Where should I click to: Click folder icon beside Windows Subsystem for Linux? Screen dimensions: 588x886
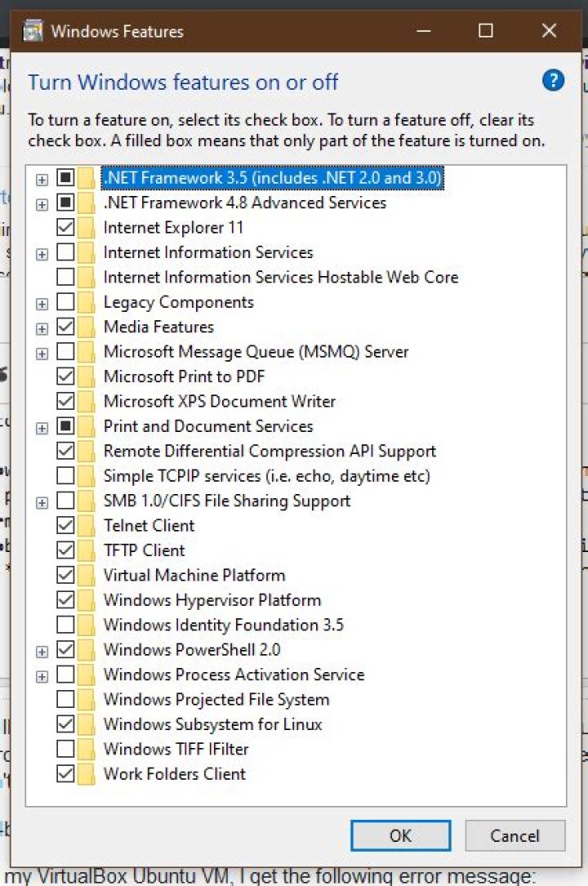87,724
